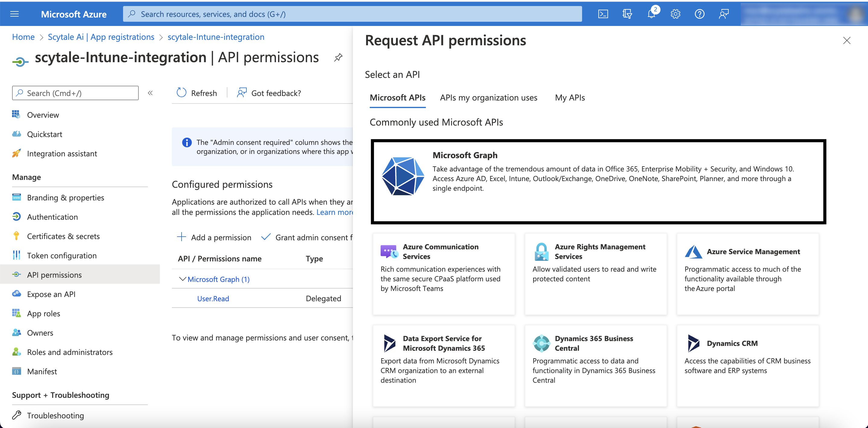868x428 pixels.
Task: Click the Dynamics 365 Business Central icon
Action: pos(541,343)
